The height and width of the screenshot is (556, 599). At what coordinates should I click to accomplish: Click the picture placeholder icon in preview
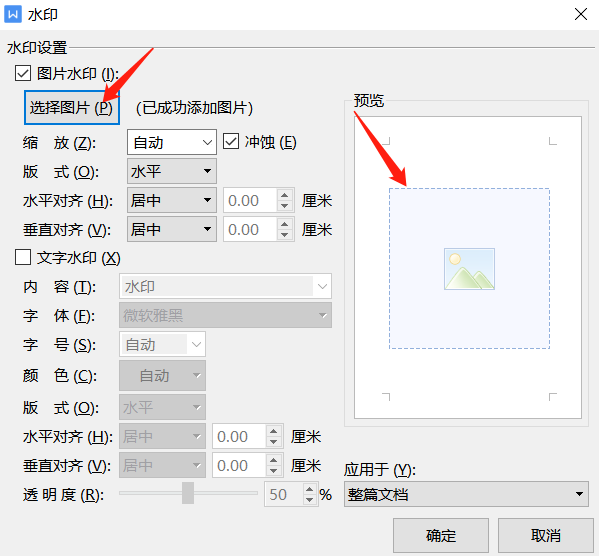point(469,269)
